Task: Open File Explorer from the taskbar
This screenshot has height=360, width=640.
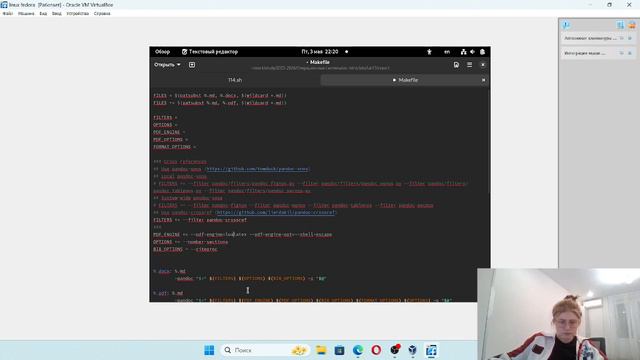Action: click(321, 350)
